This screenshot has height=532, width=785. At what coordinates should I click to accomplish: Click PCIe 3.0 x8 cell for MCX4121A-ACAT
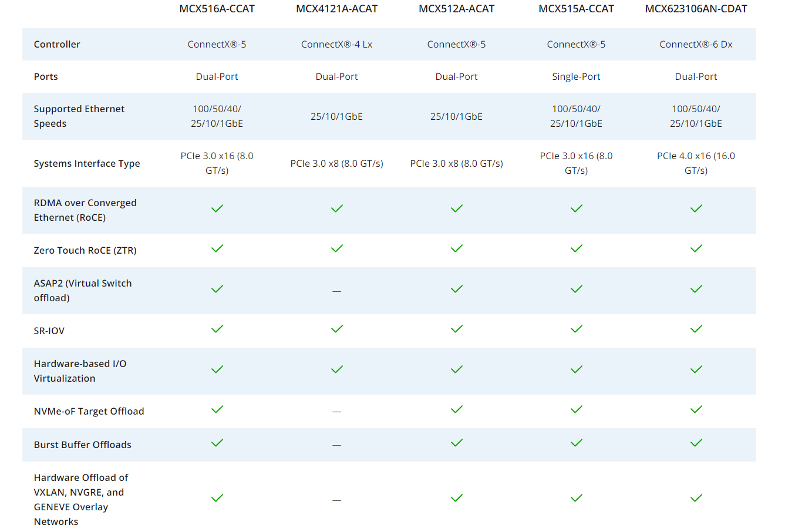click(336, 163)
